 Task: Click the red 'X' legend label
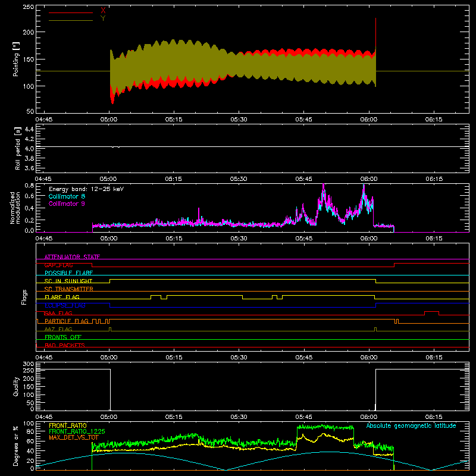tap(103, 11)
